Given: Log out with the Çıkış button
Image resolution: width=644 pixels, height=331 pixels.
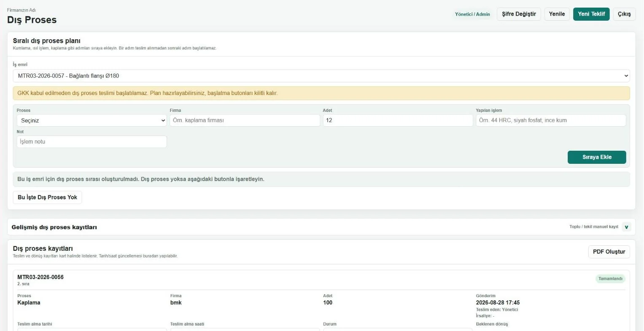Looking at the screenshot, I should point(624,14).
